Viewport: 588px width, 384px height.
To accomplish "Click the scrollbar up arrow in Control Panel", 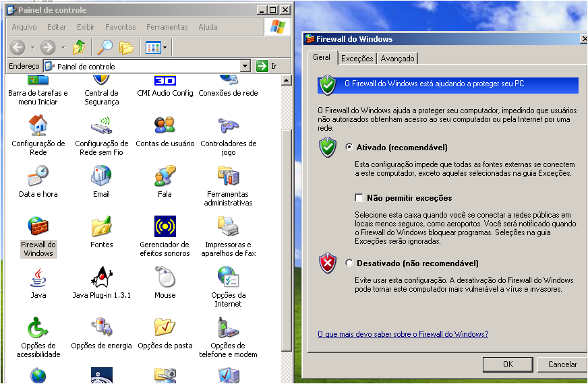I will 286,80.
